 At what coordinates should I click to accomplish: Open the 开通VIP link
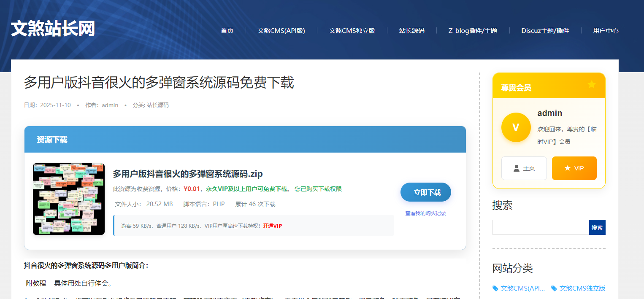[x=273, y=226]
